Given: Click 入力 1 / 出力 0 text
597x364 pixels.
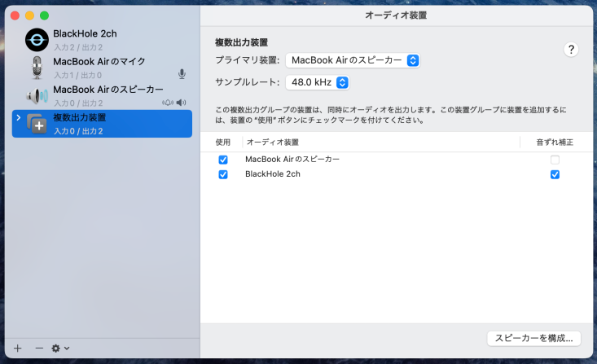Looking at the screenshot, I should pyautogui.click(x=77, y=75).
